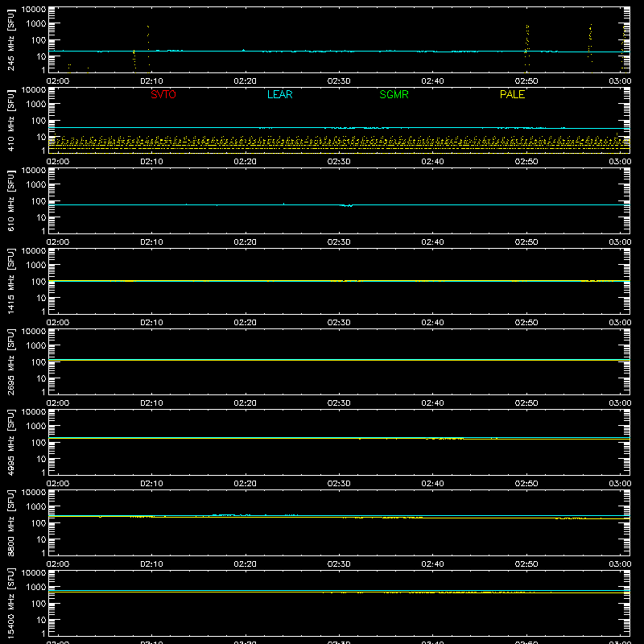Click the 1000 tick label on 410 MHz plot

coord(36,105)
